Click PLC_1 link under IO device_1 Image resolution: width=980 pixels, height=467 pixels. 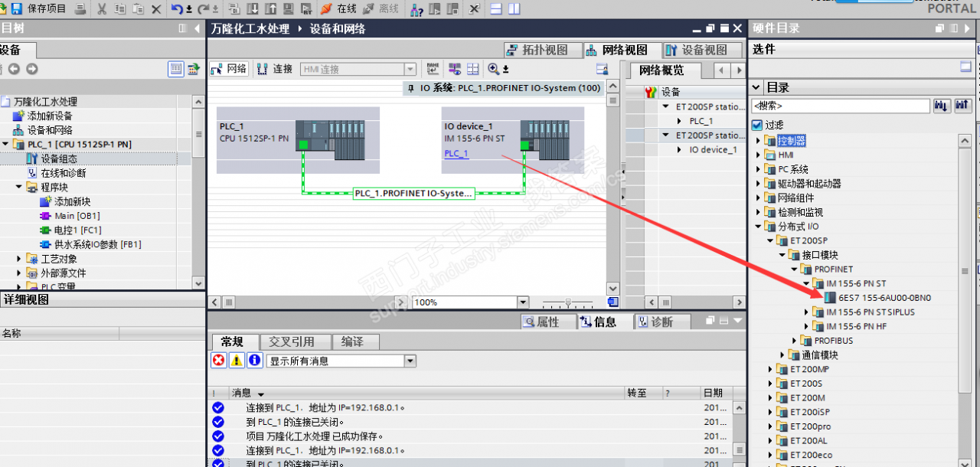[456, 153]
